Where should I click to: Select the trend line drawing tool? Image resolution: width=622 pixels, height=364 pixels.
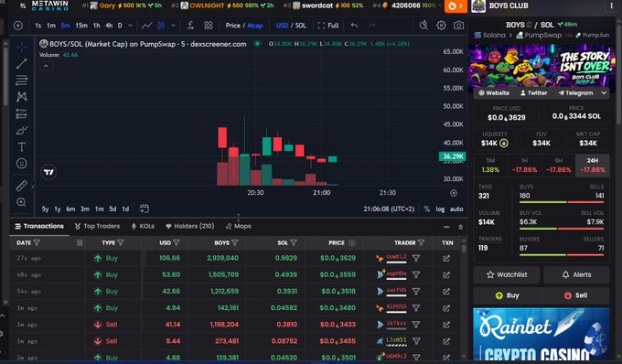(22, 63)
